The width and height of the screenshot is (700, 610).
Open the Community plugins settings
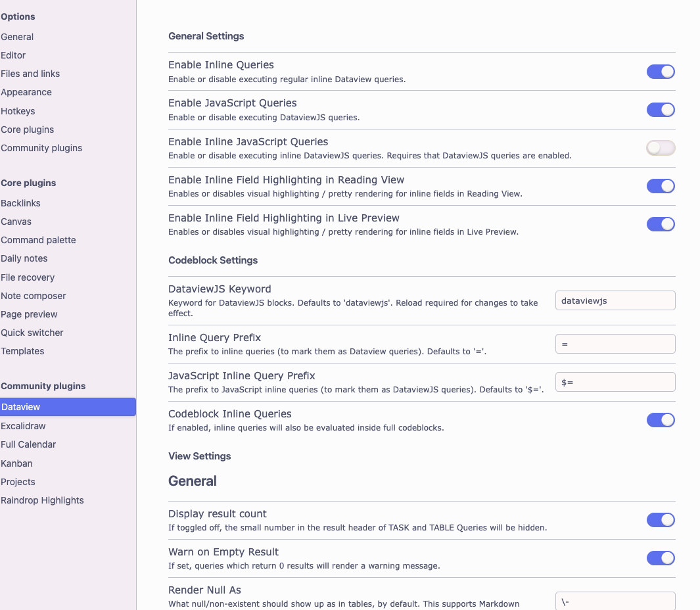click(41, 148)
